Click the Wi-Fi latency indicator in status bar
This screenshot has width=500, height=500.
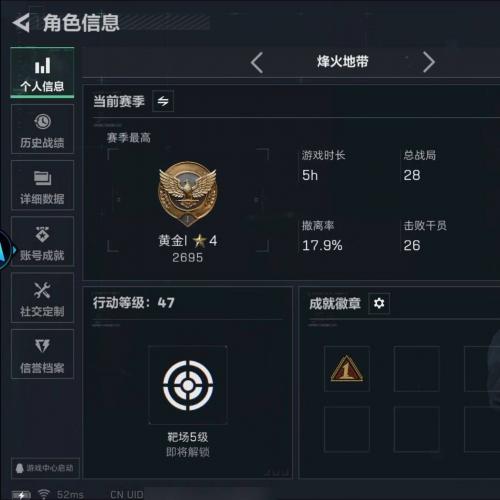[x=61, y=494]
